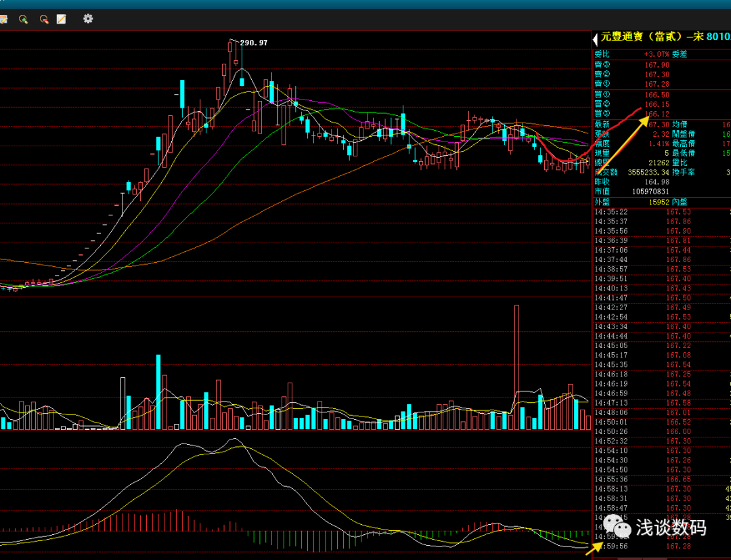Image resolution: width=731 pixels, height=560 pixels.
Task: Select tick trade at 14:58:31
Action: [x=661, y=498]
